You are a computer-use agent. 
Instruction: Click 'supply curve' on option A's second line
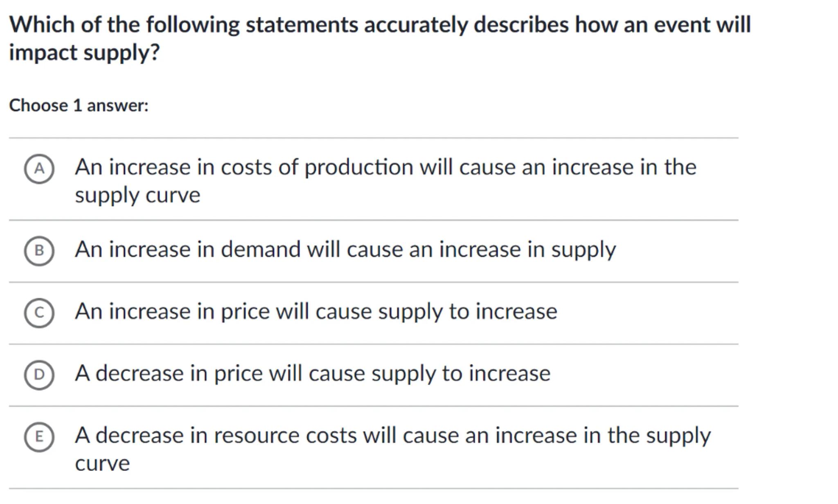[137, 195]
